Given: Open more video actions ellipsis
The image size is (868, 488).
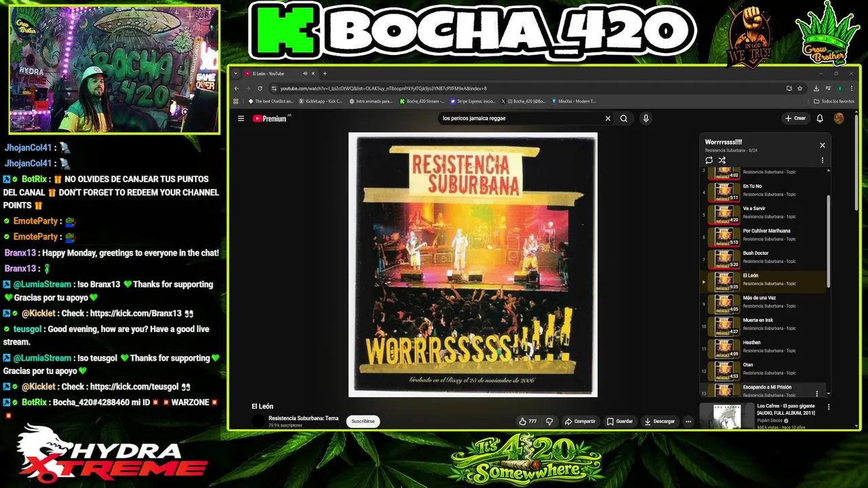Looking at the screenshot, I should (x=688, y=421).
